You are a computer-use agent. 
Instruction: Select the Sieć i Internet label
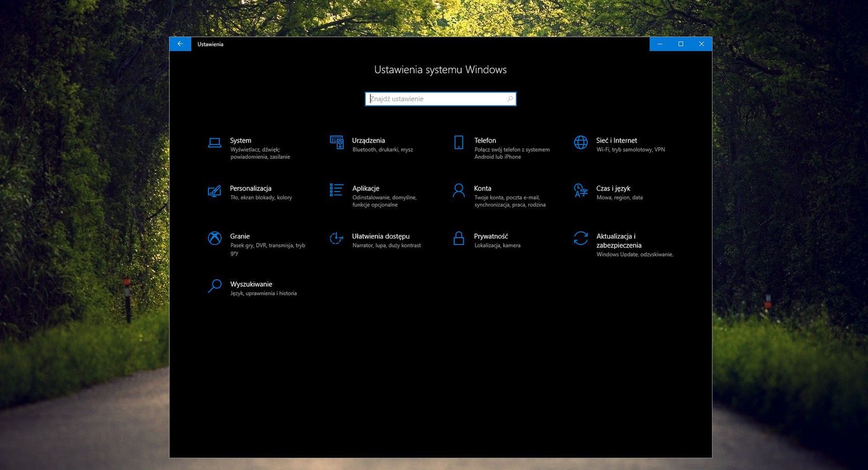617,141
